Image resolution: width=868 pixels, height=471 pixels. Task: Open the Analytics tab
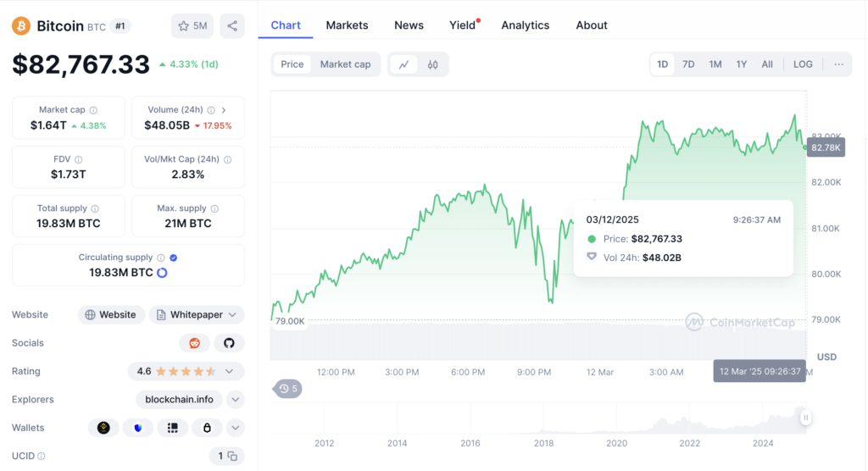(526, 25)
